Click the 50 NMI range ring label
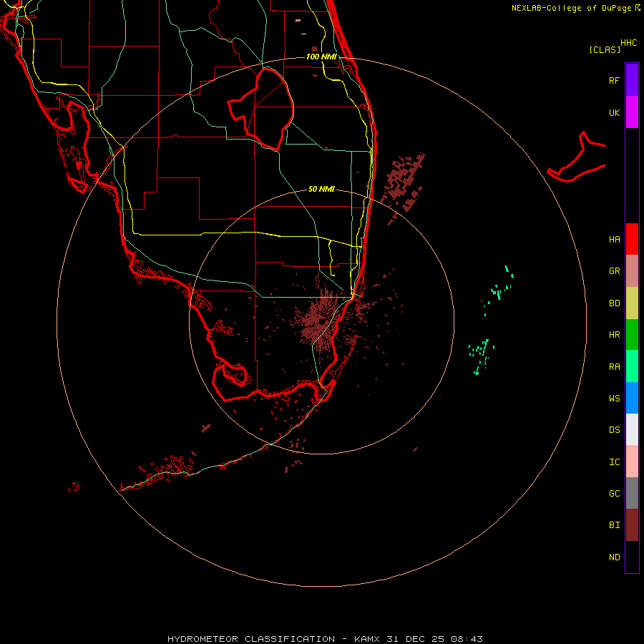The image size is (644, 644). pos(321,189)
